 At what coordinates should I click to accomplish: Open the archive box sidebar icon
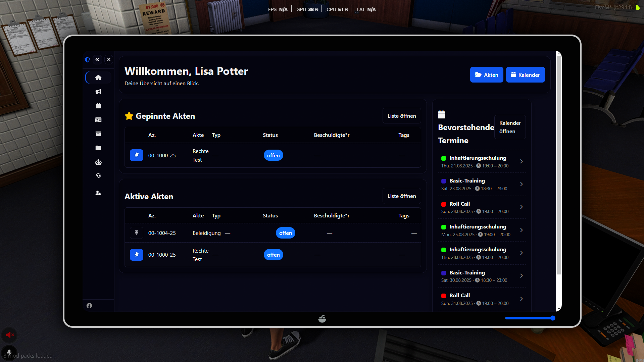click(x=98, y=134)
